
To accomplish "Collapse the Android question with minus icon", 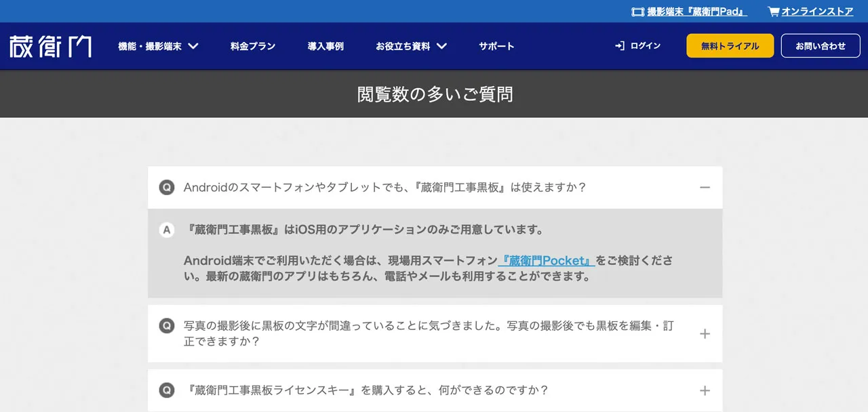I will (705, 187).
